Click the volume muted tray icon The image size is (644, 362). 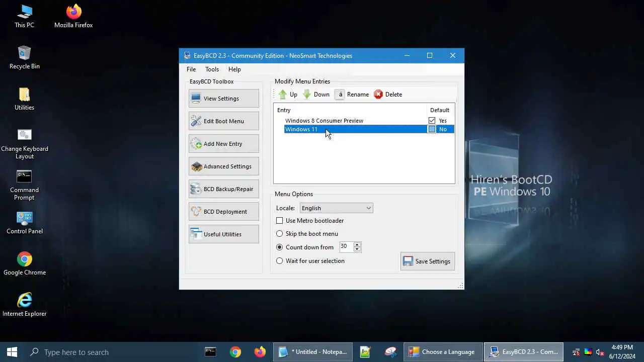coord(599,352)
